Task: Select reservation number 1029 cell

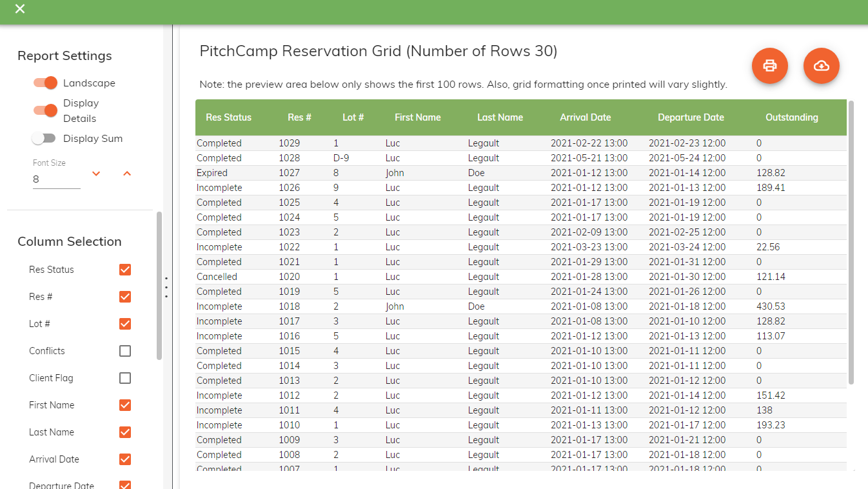Action: (290, 143)
